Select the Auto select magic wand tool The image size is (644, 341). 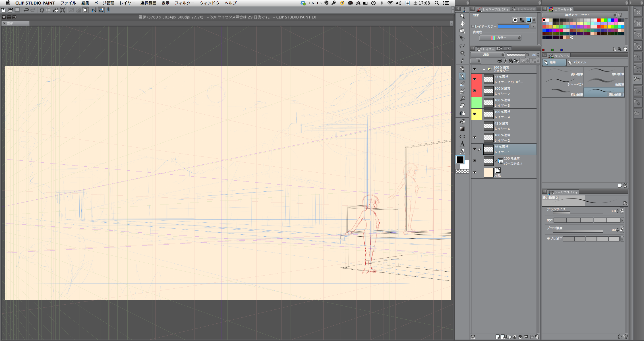(x=462, y=53)
